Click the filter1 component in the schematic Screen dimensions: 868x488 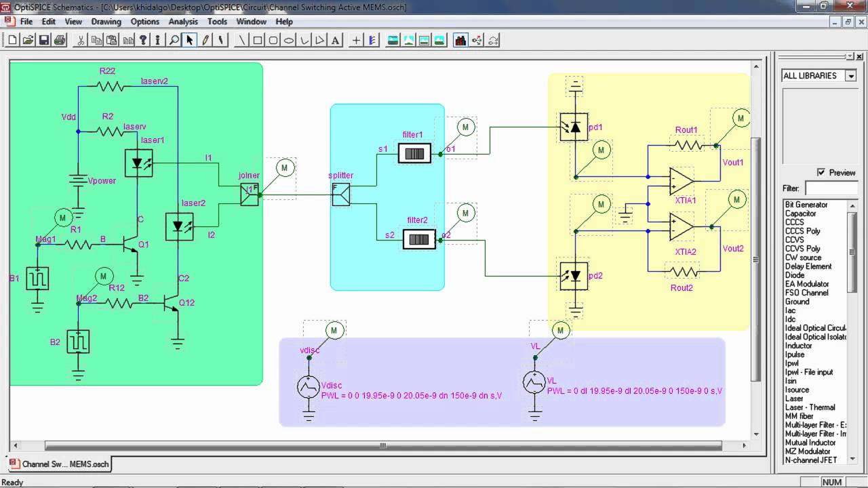414,154
